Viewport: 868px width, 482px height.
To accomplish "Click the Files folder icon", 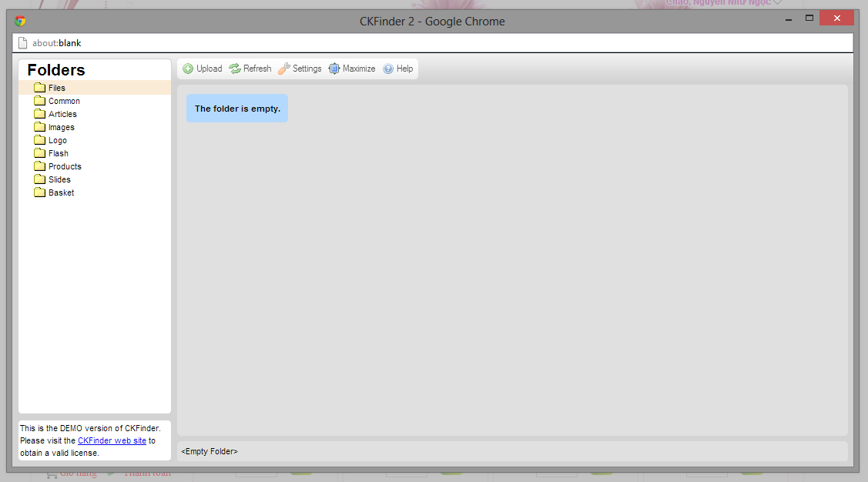I will [x=39, y=88].
